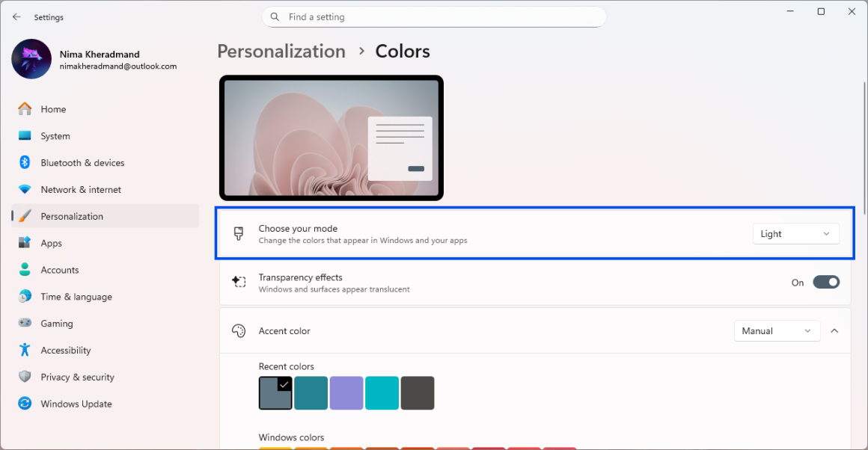This screenshot has height=450, width=868.
Task: Click the back arrow button
Action: pos(16,17)
